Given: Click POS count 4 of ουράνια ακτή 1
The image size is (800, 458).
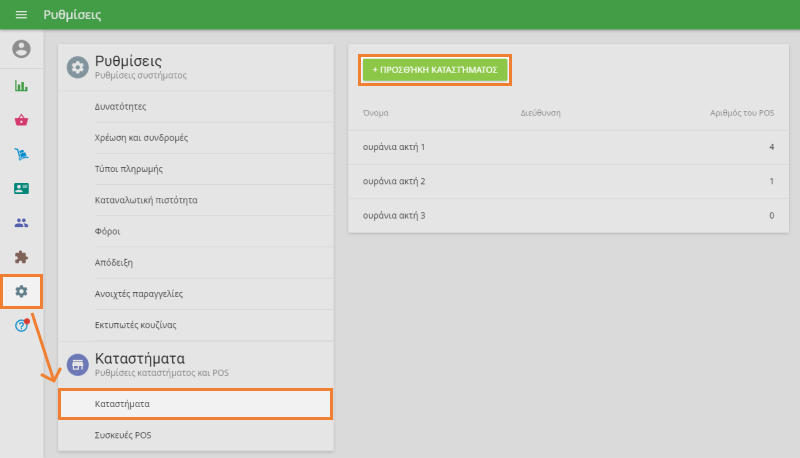Looking at the screenshot, I should 771,147.
